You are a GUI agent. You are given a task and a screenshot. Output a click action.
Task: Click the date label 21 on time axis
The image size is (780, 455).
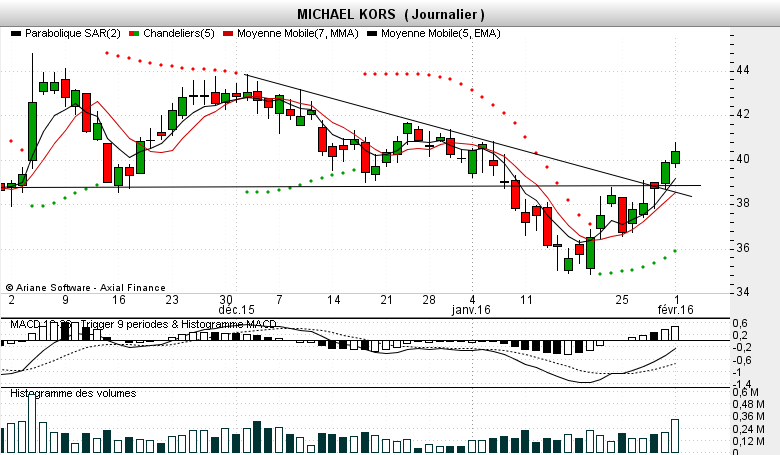coord(387,300)
